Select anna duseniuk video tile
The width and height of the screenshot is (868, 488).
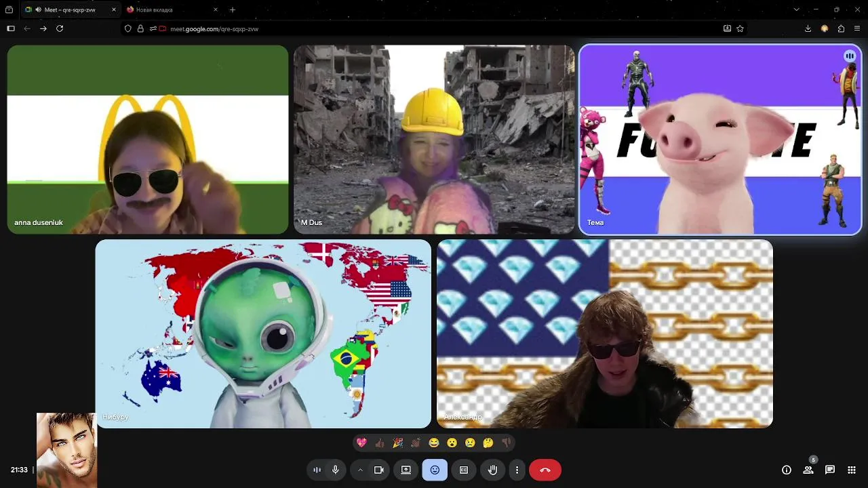(x=148, y=140)
